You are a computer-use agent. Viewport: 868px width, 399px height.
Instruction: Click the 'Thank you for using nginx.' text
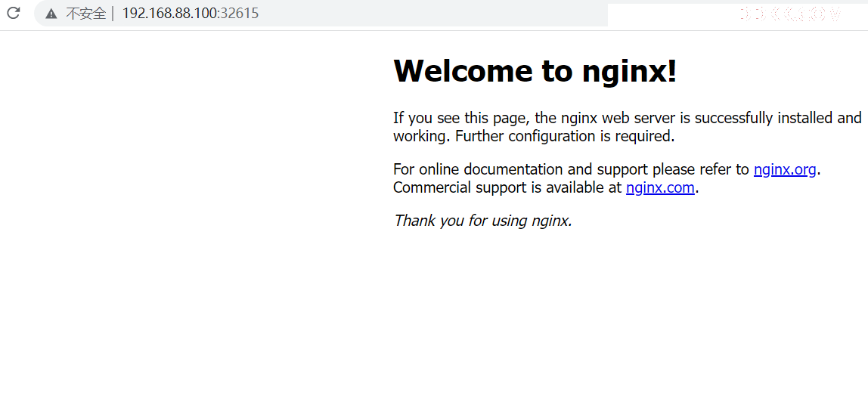[x=482, y=221]
